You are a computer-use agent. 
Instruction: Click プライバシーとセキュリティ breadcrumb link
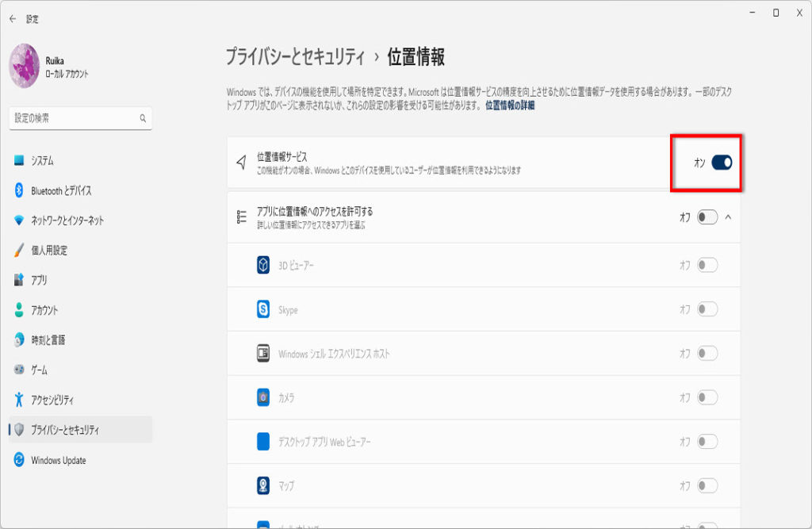[x=295, y=57]
